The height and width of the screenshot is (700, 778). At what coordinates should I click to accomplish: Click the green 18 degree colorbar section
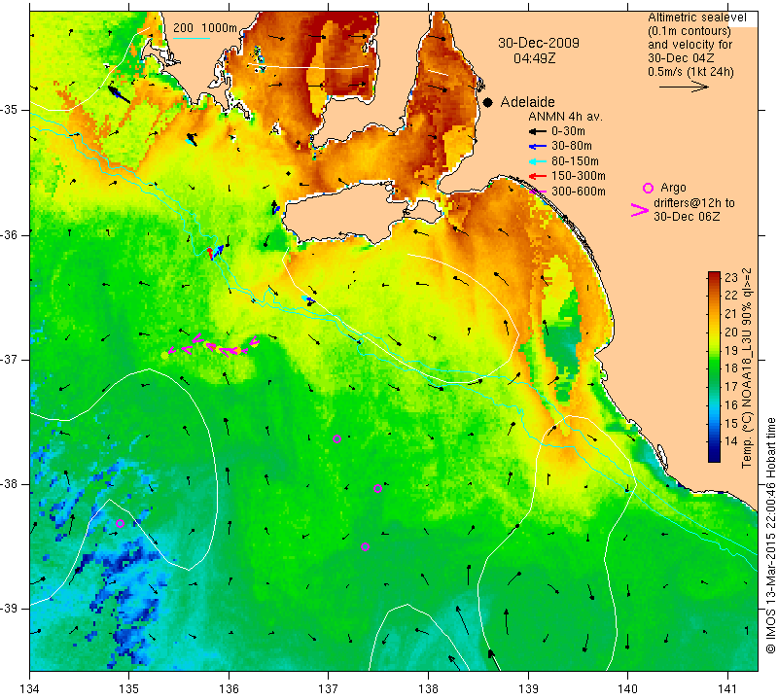click(x=714, y=368)
